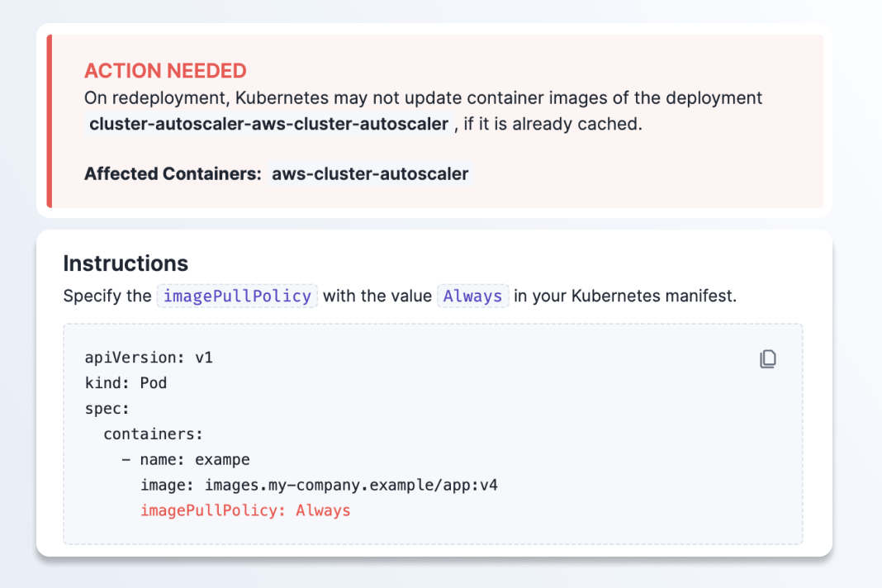
Task: Click 'Specify the' at instruction sentence start
Action: 107,296
